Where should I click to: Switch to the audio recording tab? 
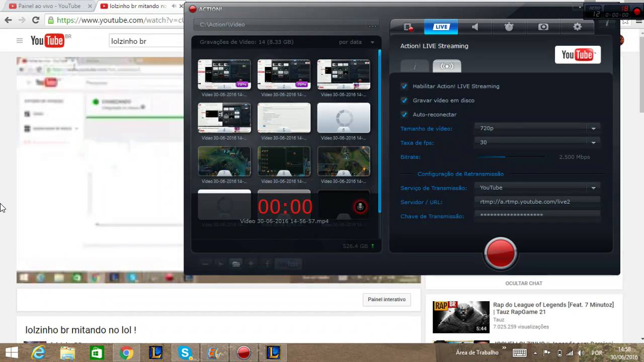[x=475, y=27]
